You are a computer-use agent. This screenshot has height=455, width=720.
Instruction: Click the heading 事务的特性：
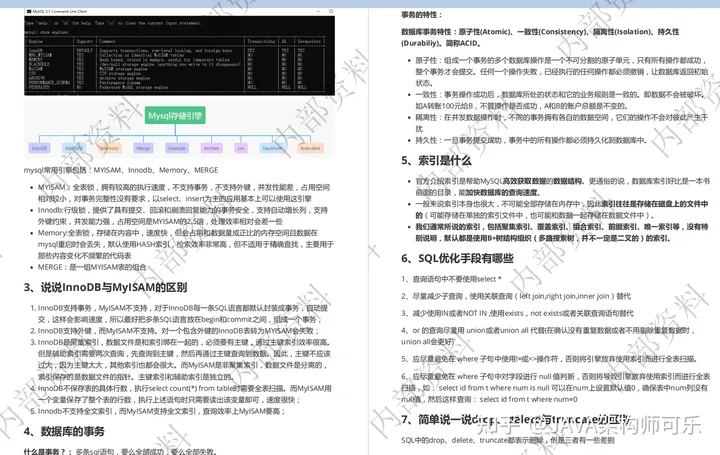(x=422, y=15)
